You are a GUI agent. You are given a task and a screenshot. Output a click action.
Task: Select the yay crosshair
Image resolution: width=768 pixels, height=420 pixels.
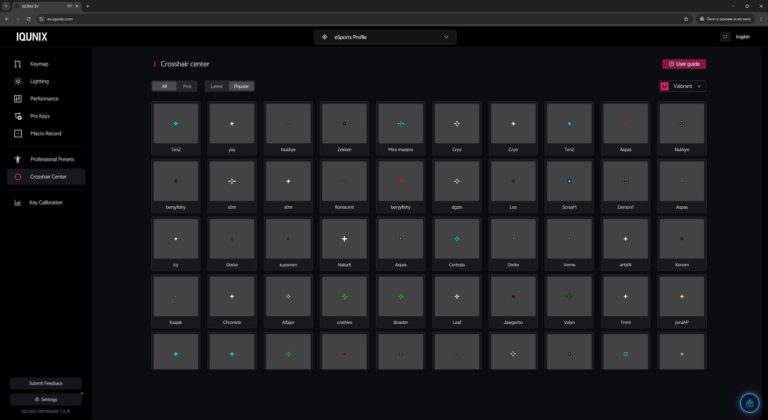pos(232,128)
